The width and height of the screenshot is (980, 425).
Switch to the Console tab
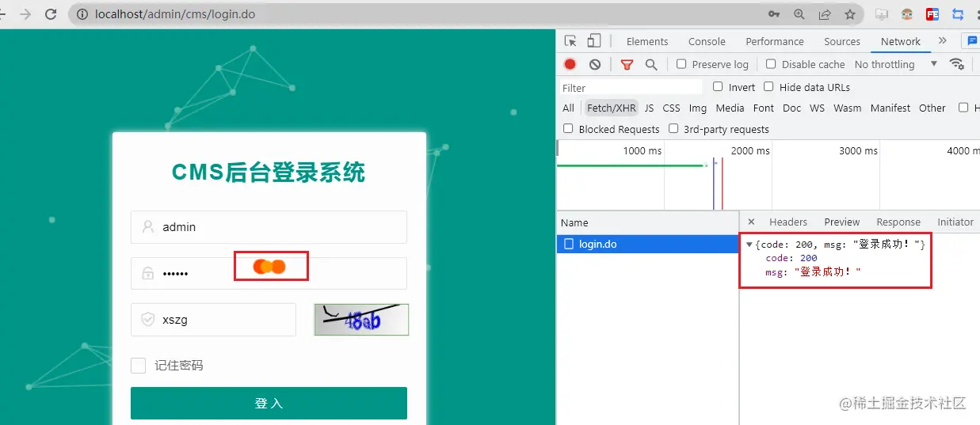click(707, 42)
